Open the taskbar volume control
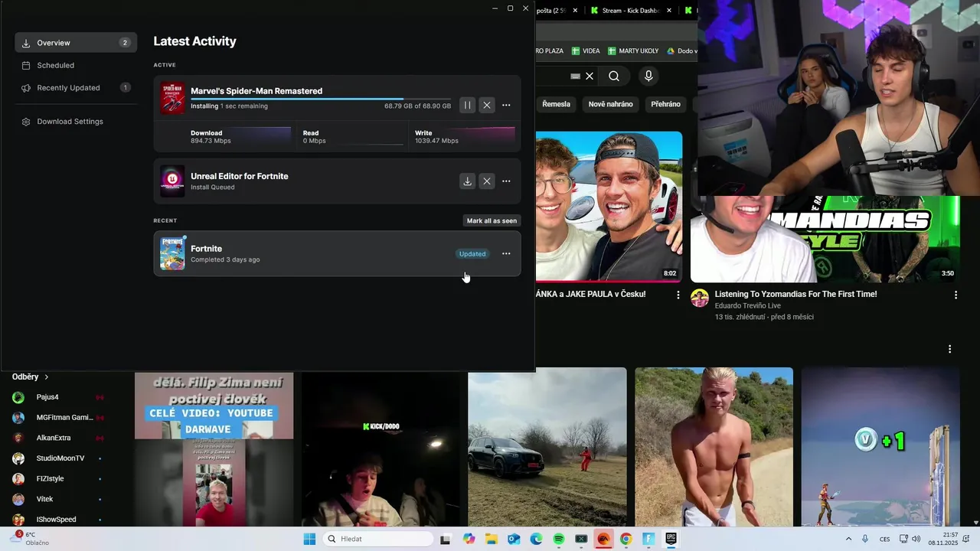 pyautogui.click(x=916, y=539)
